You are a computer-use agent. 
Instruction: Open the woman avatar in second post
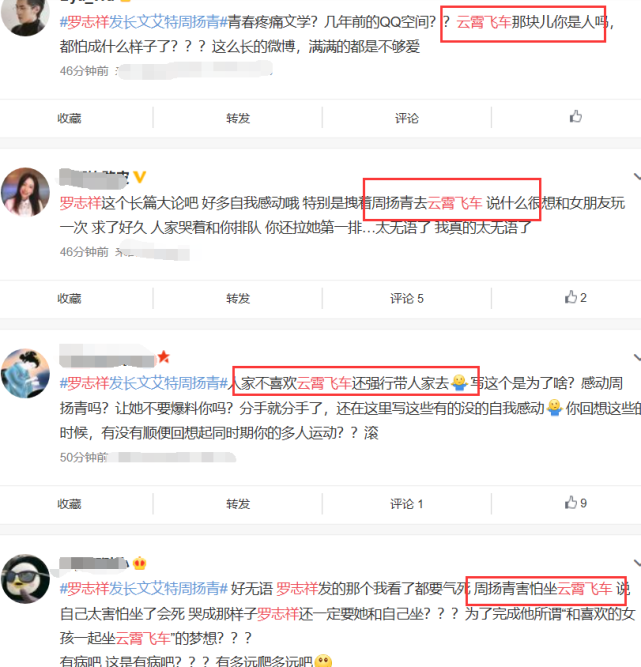(25, 192)
